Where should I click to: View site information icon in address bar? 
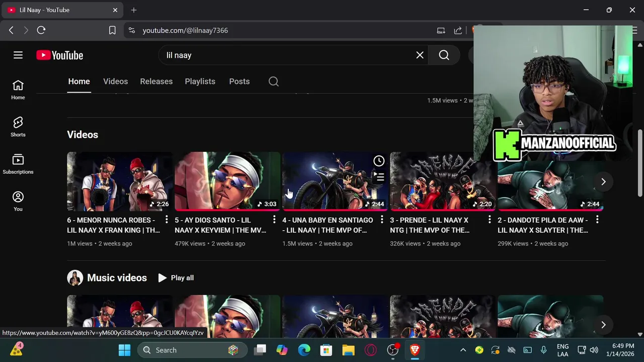pos(131,30)
